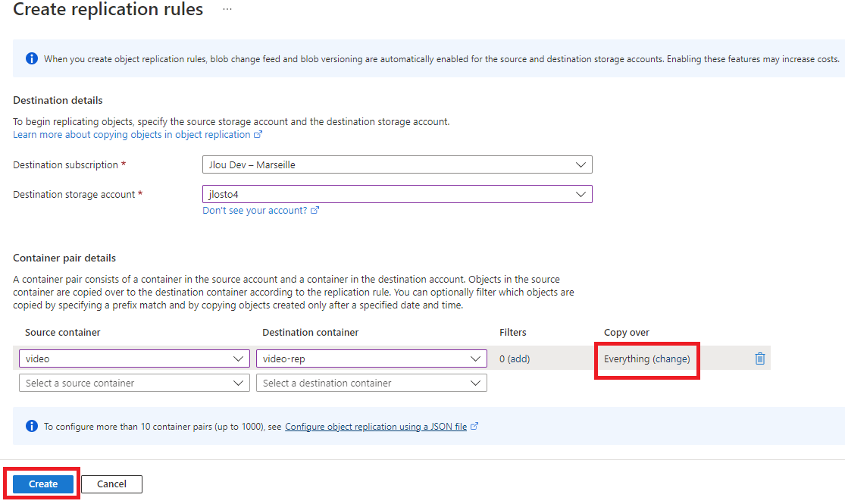This screenshot has height=504, width=845.
Task: Click the 'Destination subscription' label
Action: 65,165
